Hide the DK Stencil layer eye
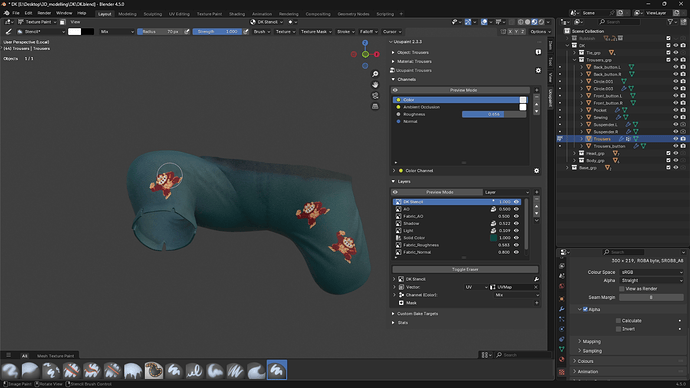The width and height of the screenshot is (690, 388). 517,202
